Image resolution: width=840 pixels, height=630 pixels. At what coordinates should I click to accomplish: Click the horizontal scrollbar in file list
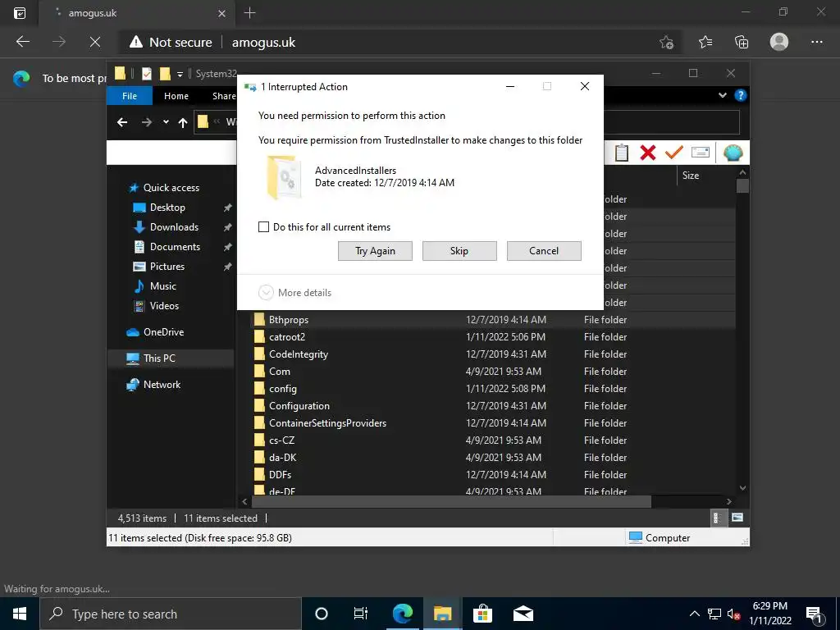click(451, 501)
